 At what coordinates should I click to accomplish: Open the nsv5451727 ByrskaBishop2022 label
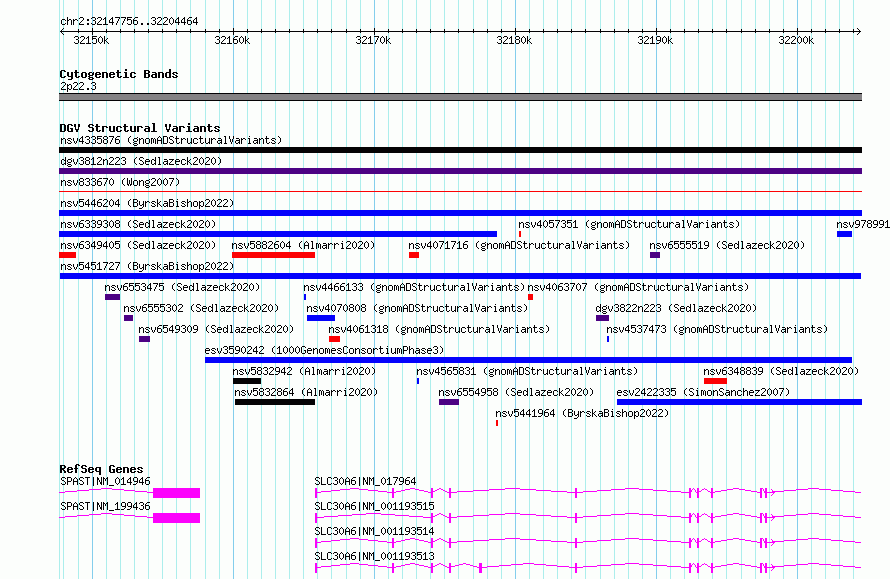(x=147, y=266)
